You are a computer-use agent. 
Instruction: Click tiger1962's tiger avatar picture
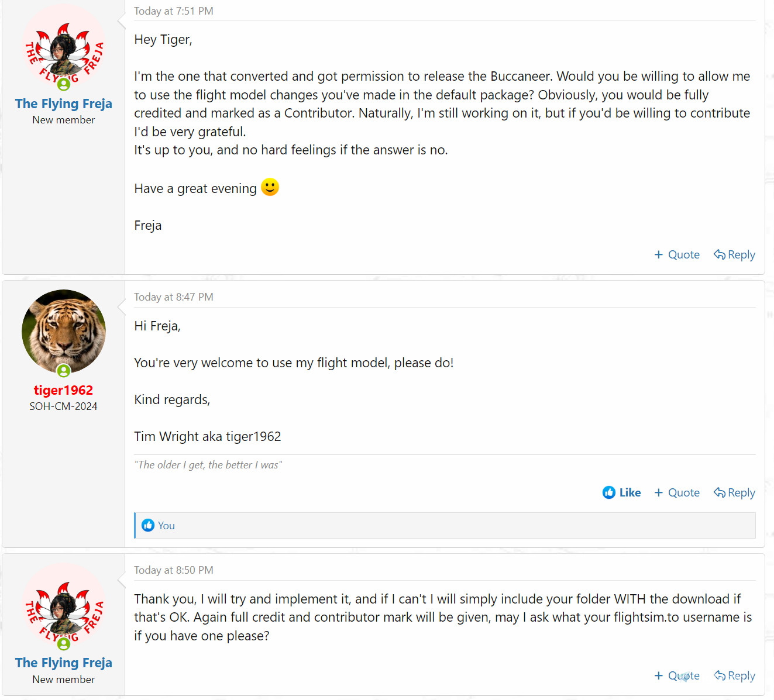coord(64,331)
